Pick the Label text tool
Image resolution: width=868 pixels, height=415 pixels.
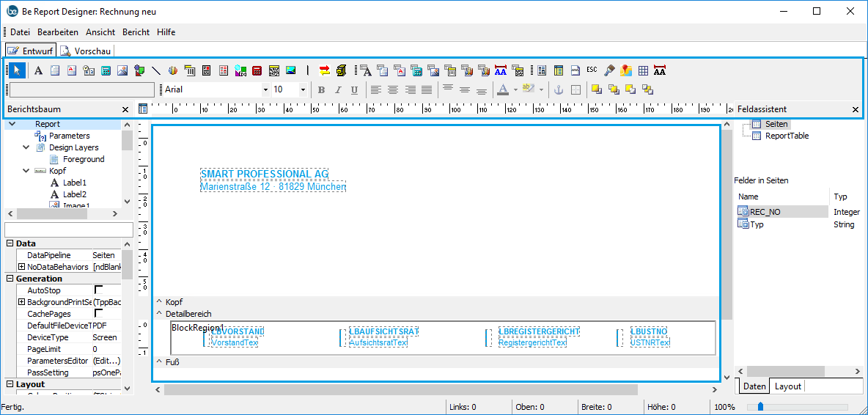coord(38,70)
